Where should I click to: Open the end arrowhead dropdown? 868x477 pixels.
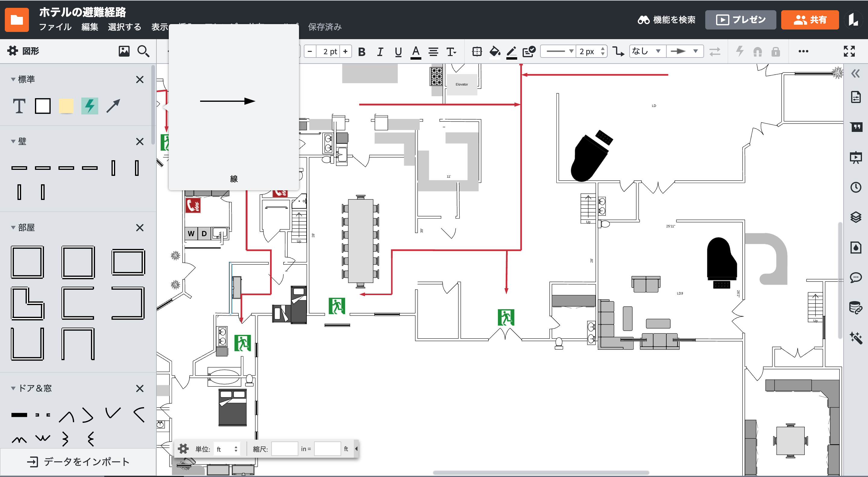click(685, 51)
